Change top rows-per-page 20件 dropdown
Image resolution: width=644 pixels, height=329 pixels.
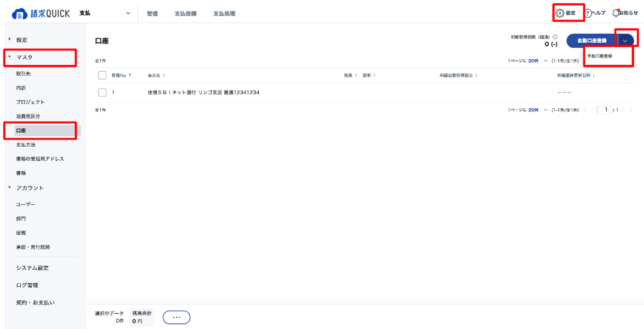click(538, 61)
